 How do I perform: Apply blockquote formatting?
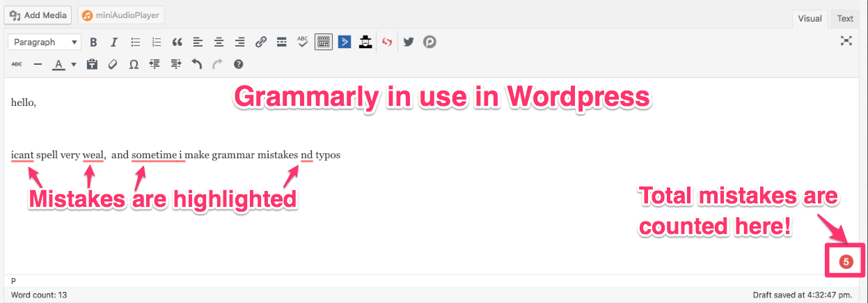(x=177, y=42)
